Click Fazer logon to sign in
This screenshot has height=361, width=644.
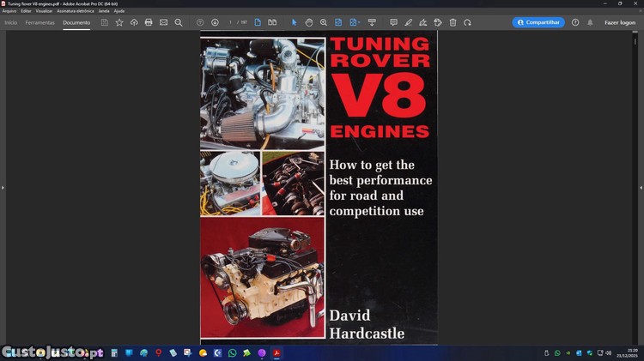tap(619, 22)
